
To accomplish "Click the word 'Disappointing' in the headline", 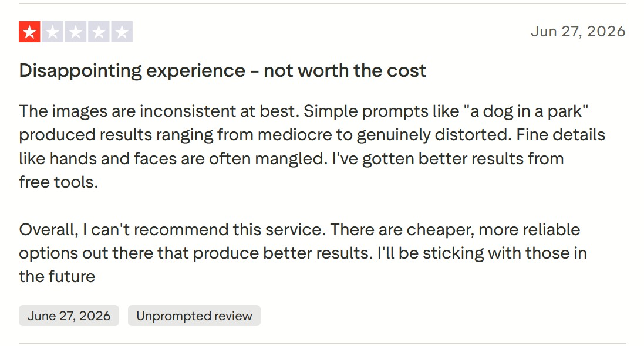I will click(x=80, y=70).
